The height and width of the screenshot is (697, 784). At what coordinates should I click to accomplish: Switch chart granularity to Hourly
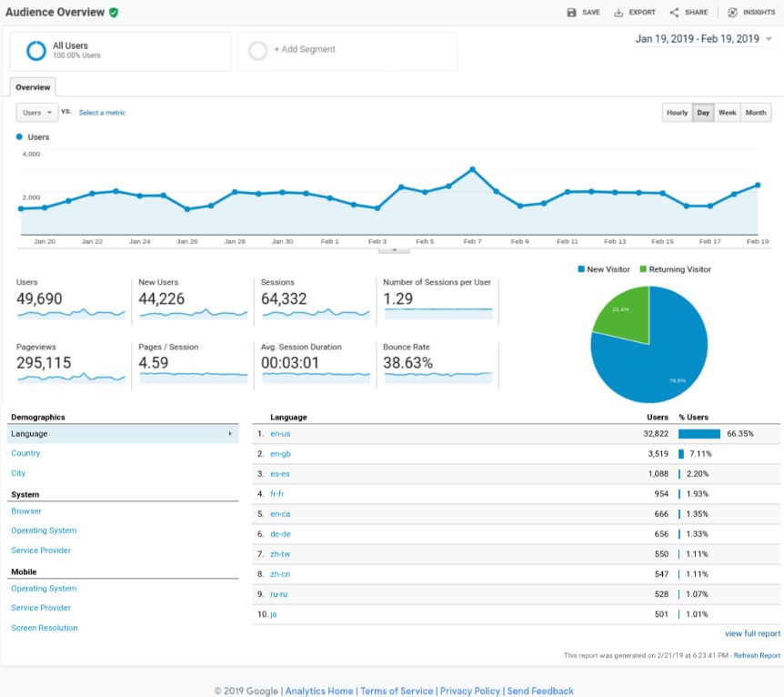677,113
